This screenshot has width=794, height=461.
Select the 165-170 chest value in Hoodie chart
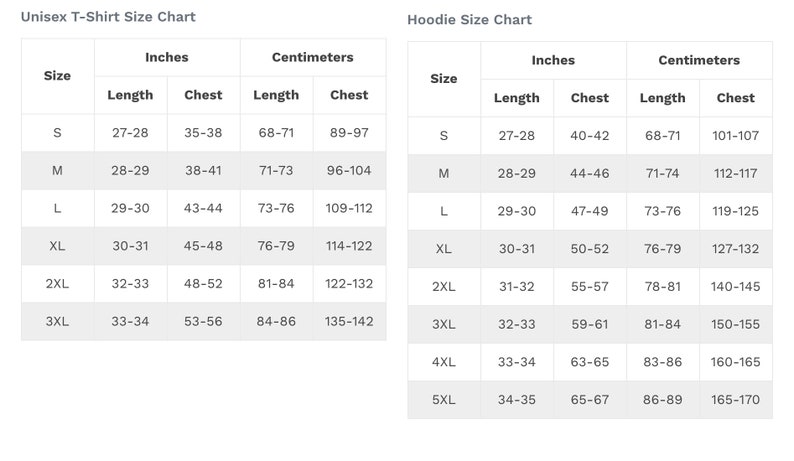(735, 400)
